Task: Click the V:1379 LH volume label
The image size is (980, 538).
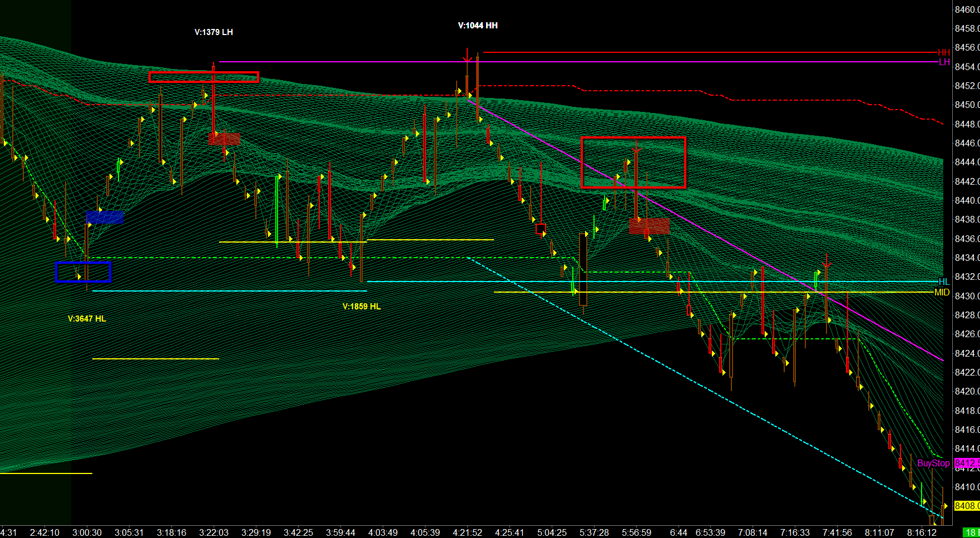Action: point(214,32)
